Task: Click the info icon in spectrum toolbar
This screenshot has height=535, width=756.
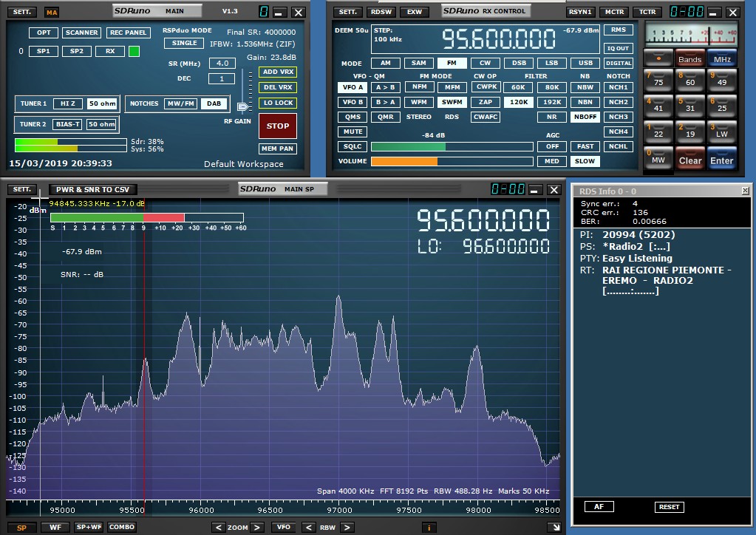Action: point(429,528)
